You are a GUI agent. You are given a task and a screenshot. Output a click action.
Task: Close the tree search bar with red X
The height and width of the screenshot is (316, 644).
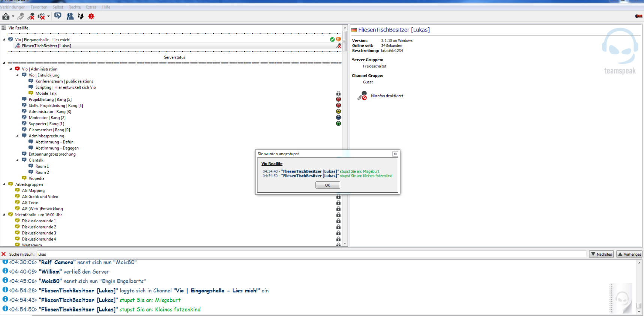4,254
